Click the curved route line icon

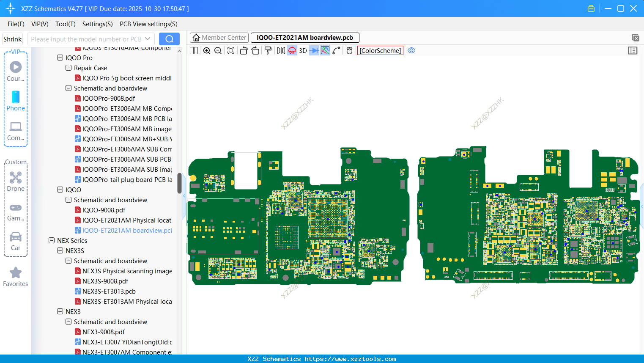337,51
